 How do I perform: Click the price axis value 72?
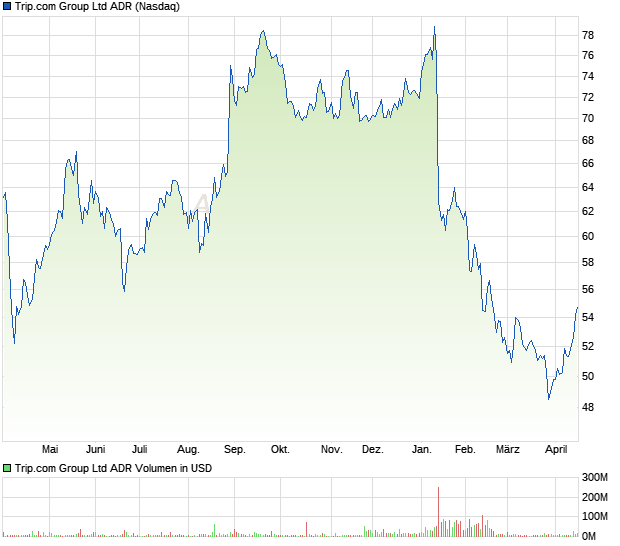588,97
